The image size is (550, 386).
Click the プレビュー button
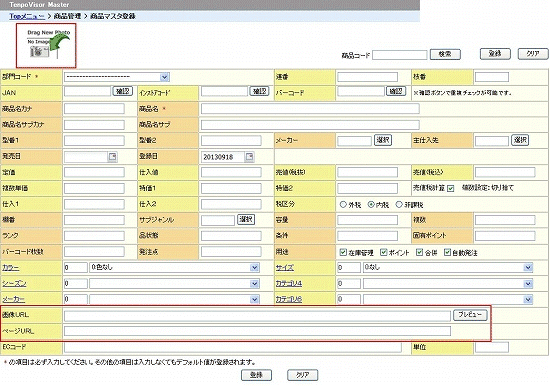(x=470, y=315)
